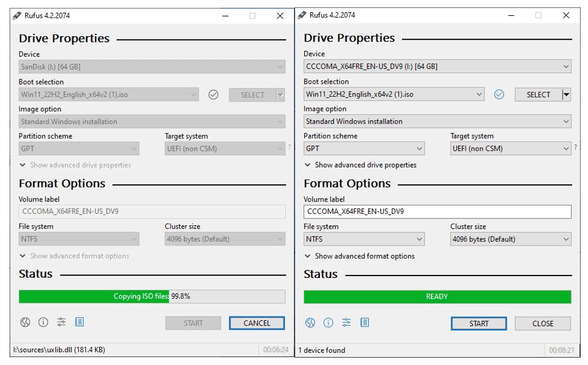Open disabled NTFS dropdown in left window
Viewport: 588px width, 365px height.
click(x=79, y=239)
